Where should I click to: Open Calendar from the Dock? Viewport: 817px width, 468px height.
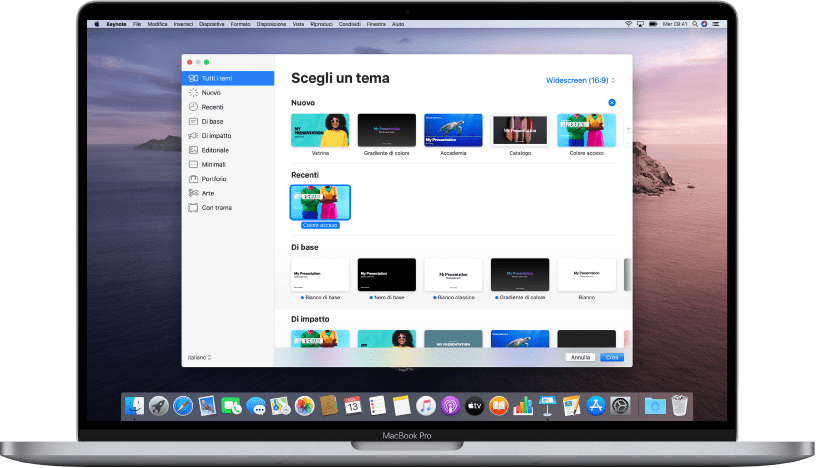(x=353, y=406)
